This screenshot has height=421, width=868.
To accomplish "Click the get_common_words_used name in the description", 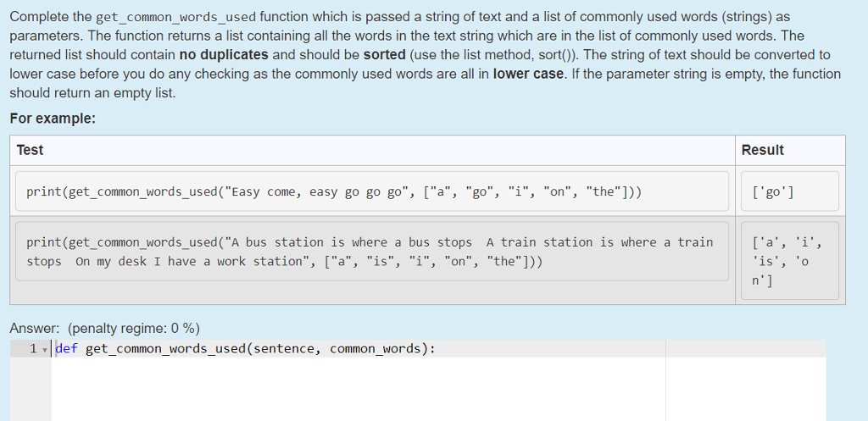I will click(176, 17).
